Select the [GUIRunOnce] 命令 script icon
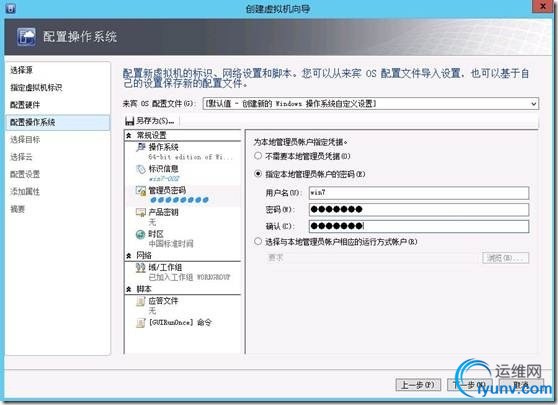This screenshot has width=558, height=405. [x=141, y=323]
